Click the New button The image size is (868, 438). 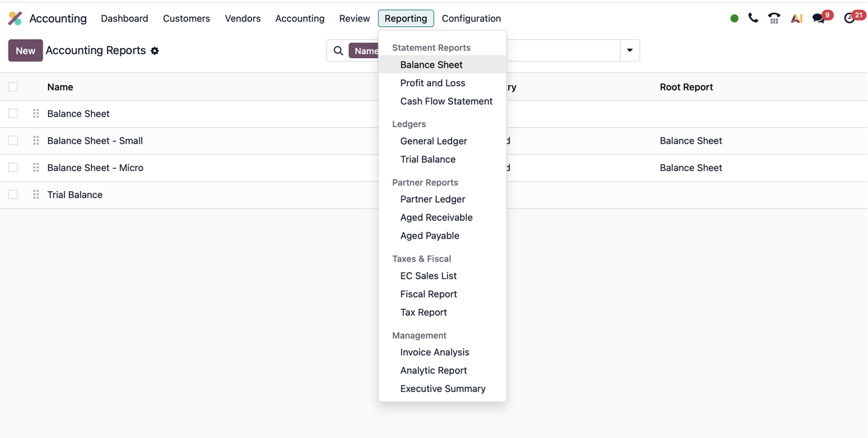[26, 51]
